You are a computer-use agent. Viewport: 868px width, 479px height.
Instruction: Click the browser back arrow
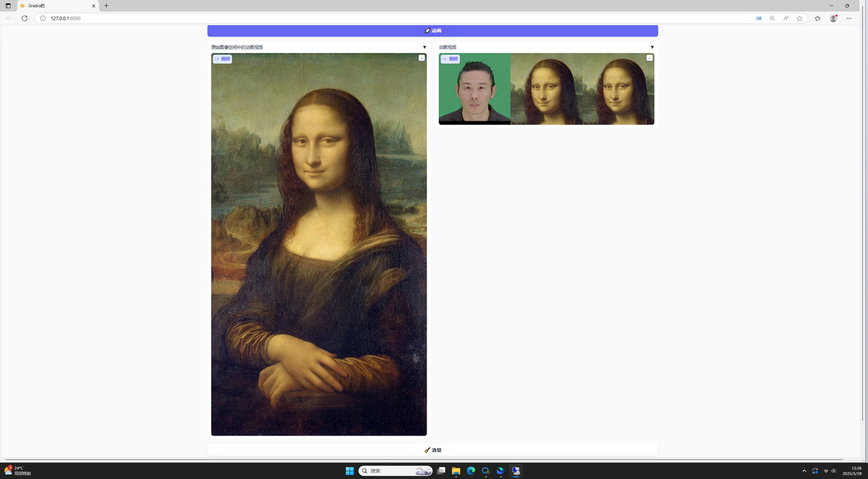click(9, 18)
